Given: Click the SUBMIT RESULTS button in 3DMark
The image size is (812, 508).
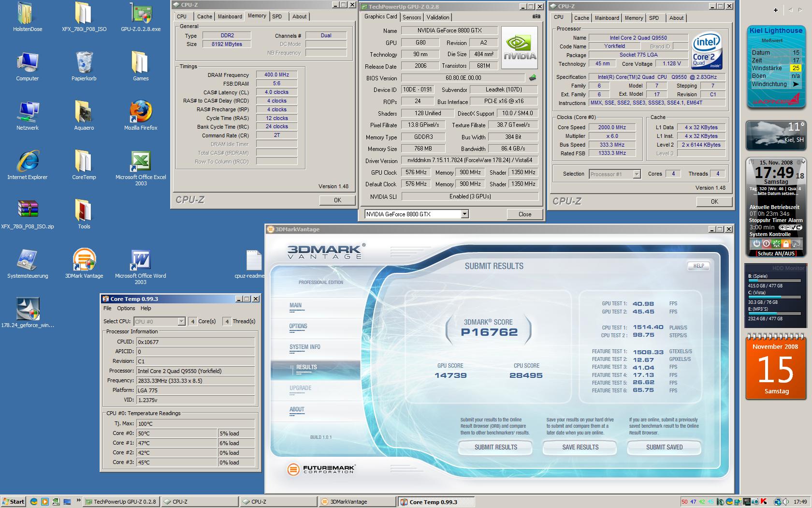Looking at the screenshot, I should tap(495, 448).
